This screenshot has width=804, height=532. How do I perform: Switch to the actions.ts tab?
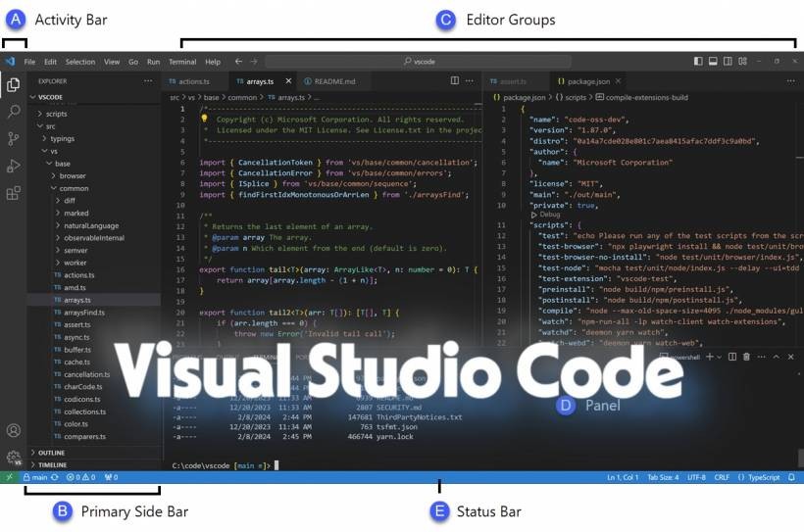click(195, 81)
